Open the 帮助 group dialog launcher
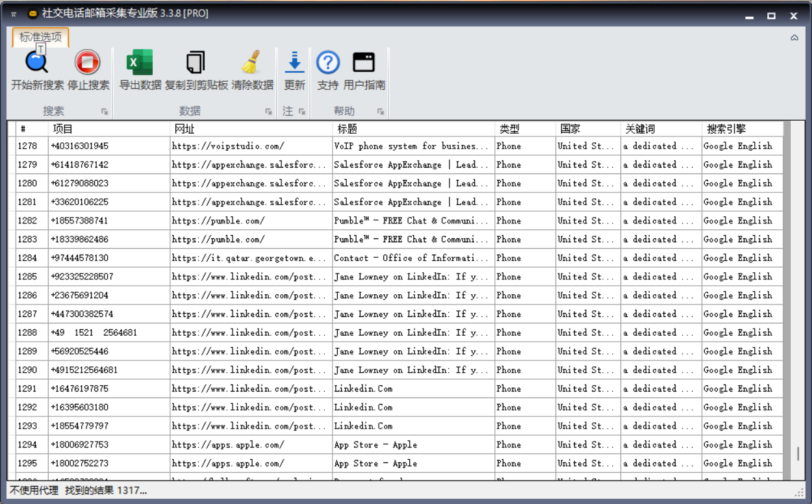 (x=381, y=112)
